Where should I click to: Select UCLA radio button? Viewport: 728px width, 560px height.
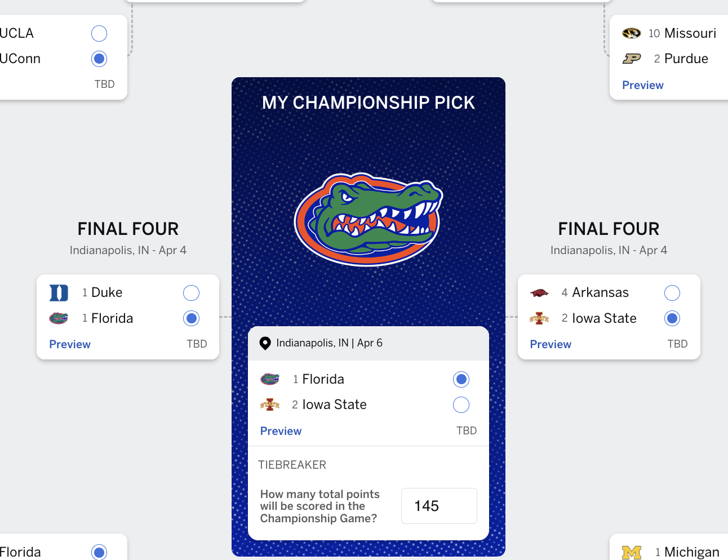tap(99, 33)
